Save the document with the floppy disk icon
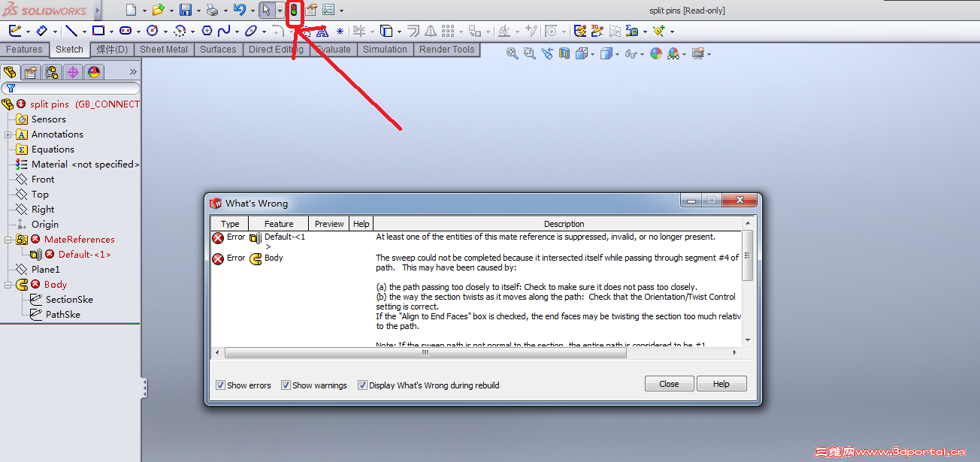Image resolution: width=980 pixels, height=462 pixels. [x=186, y=11]
